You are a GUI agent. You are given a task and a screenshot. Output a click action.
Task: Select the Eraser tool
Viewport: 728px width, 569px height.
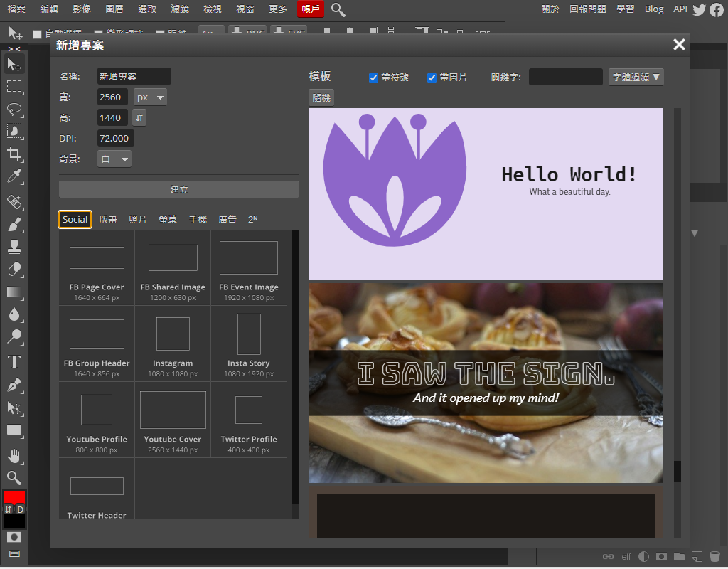pyautogui.click(x=14, y=269)
